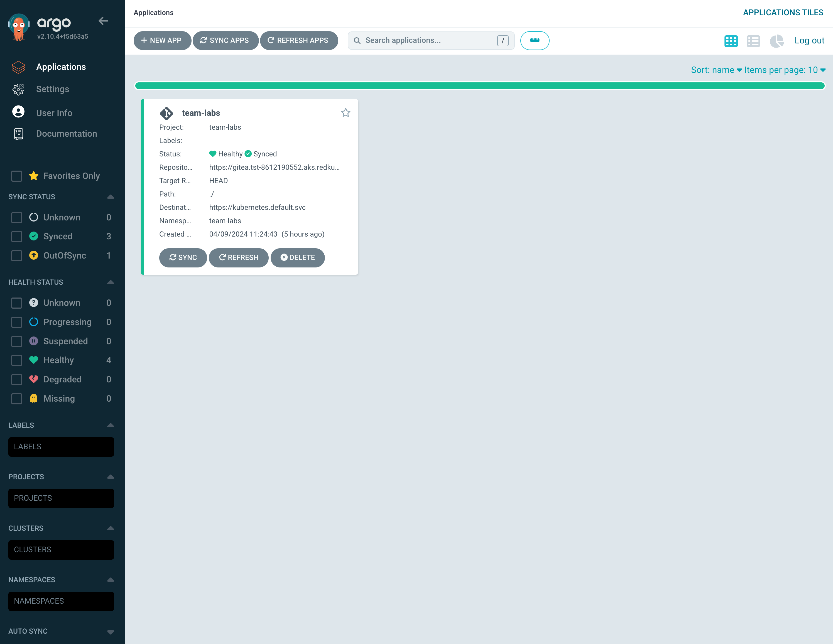Collapse the sidebar with the back arrow
833x644 pixels.
(103, 21)
